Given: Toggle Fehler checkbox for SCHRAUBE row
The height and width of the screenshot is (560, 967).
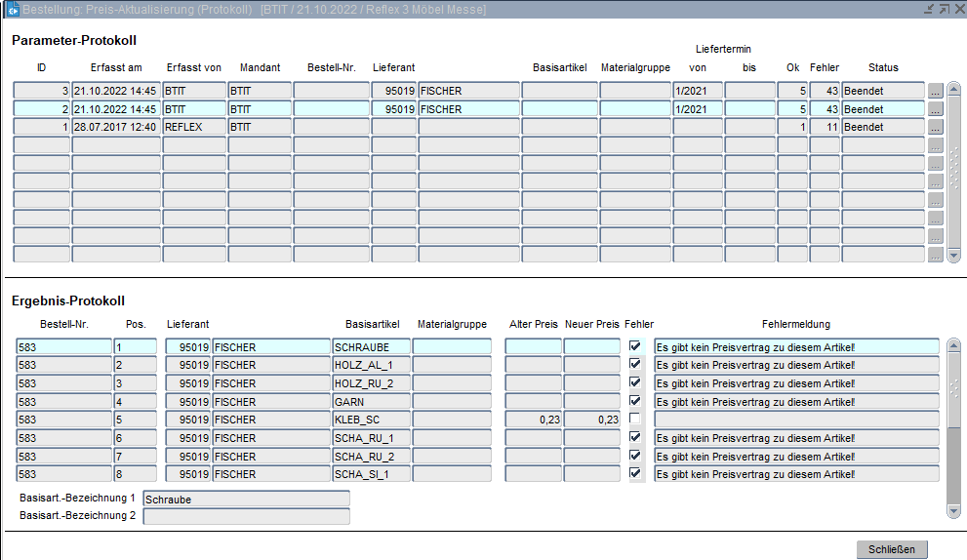Looking at the screenshot, I should (635, 346).
